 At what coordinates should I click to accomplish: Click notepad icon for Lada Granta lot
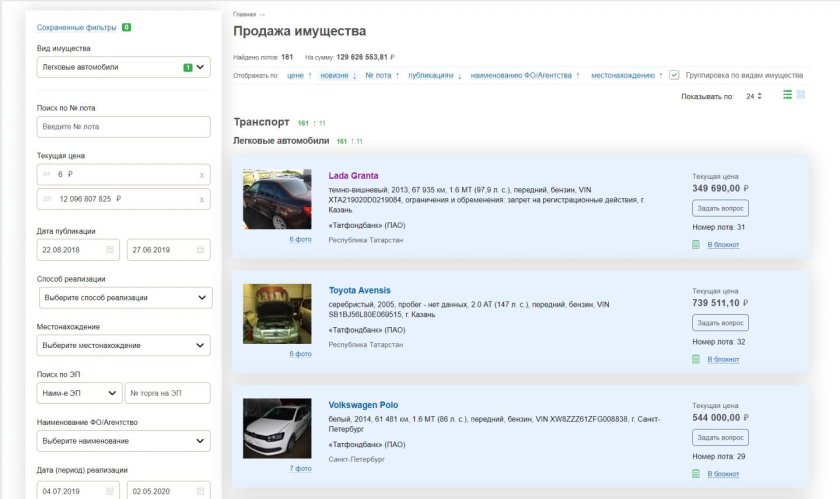[x=696, y=244]
